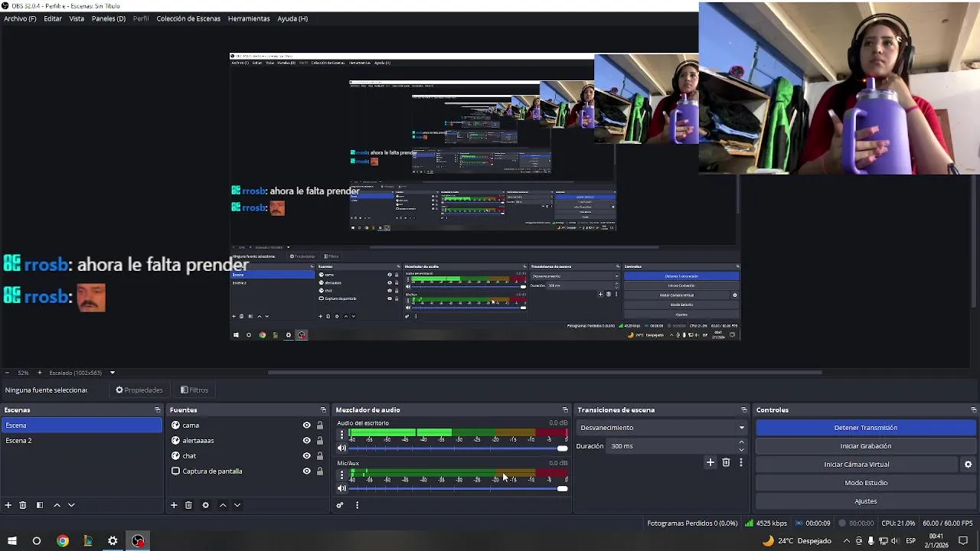
Task: Open the audio mixer menu next to the gears
Action: 357,505
